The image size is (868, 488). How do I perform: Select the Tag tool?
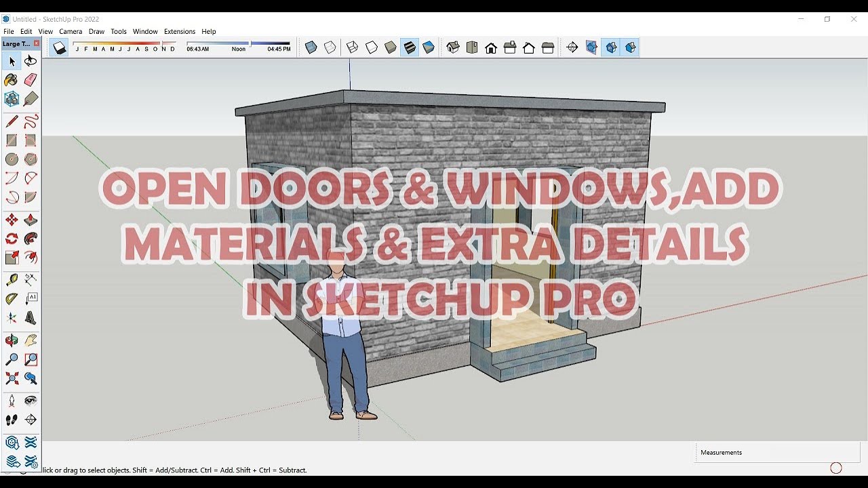[31, 99]
